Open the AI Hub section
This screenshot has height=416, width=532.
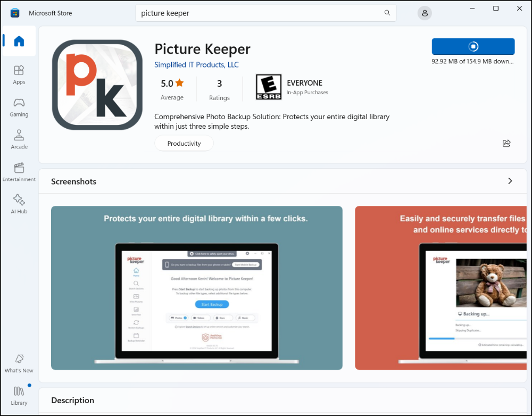pyautogui.click(x=19, y=204)
